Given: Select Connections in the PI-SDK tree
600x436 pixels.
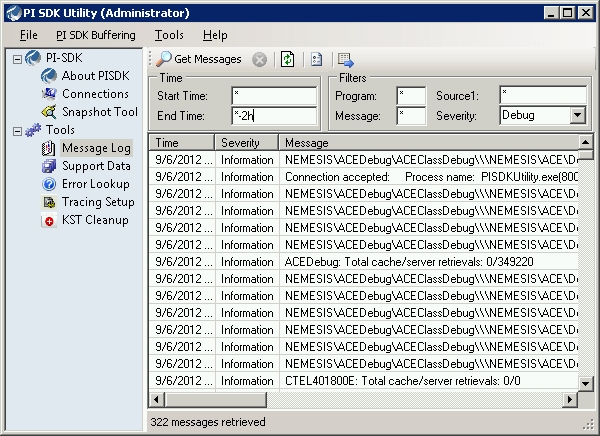Looking at the screenshot, I should coord(95,94).
